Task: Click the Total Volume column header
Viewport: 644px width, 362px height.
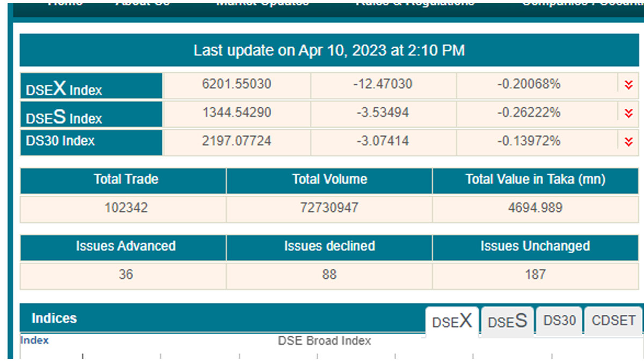Action: (x=329, y=179)
